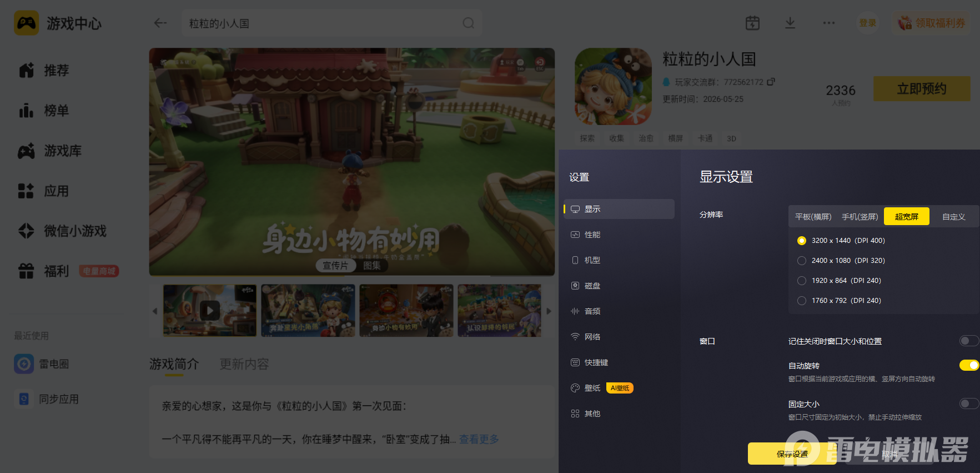This screenshot has height=473, width=980.
Task: Switch to 手机(竖屏) resolution tab
Action: pyautogui.click(x=860, y=217)
